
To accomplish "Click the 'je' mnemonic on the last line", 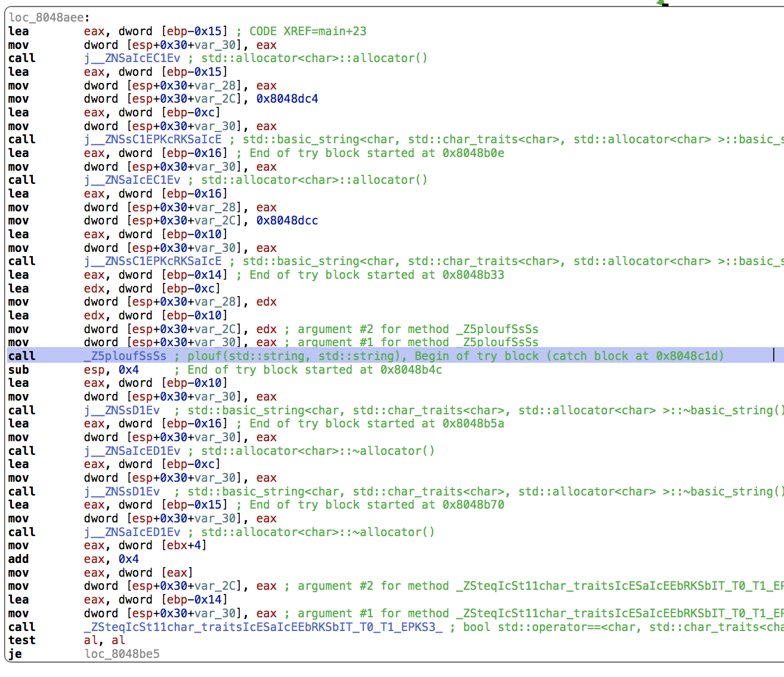I will [15, 654].
